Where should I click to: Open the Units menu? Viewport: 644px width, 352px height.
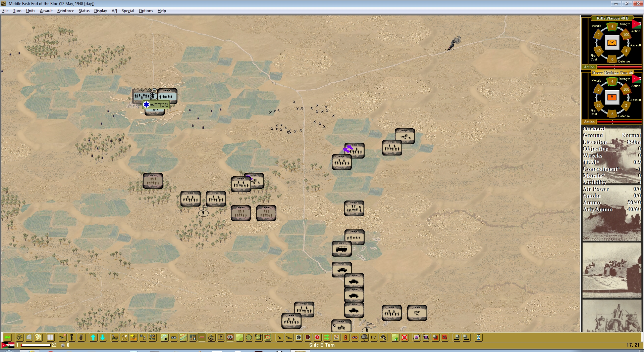pos(31,11)
